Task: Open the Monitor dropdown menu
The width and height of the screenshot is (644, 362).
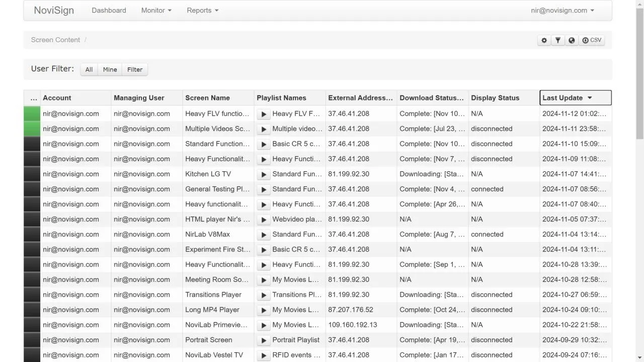Action: (156, 10)
